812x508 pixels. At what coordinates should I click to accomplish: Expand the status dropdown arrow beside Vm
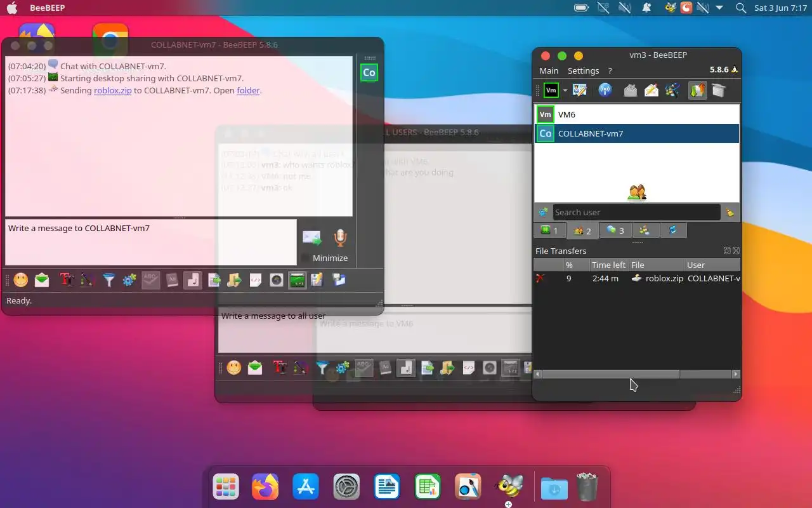coord(565,91)
